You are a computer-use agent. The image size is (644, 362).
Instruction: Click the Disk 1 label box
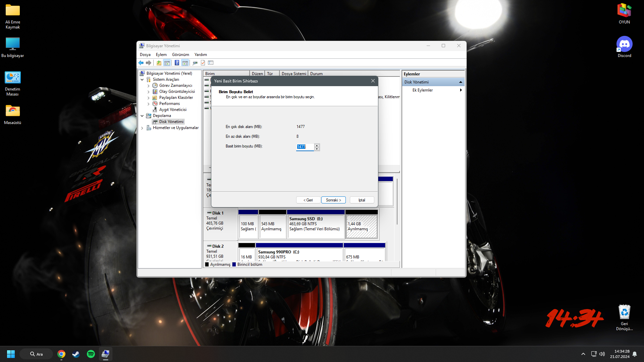tap(220, 224)
